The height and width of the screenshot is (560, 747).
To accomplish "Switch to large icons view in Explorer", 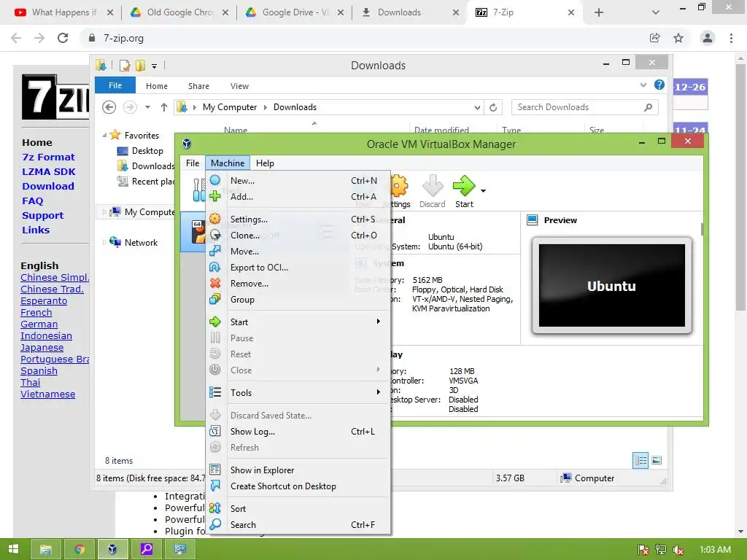I will (657, 460).
